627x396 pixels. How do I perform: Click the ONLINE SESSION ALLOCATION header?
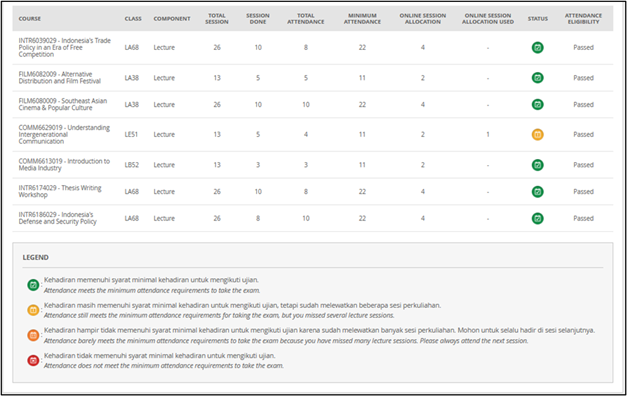(x=423, y=19)
